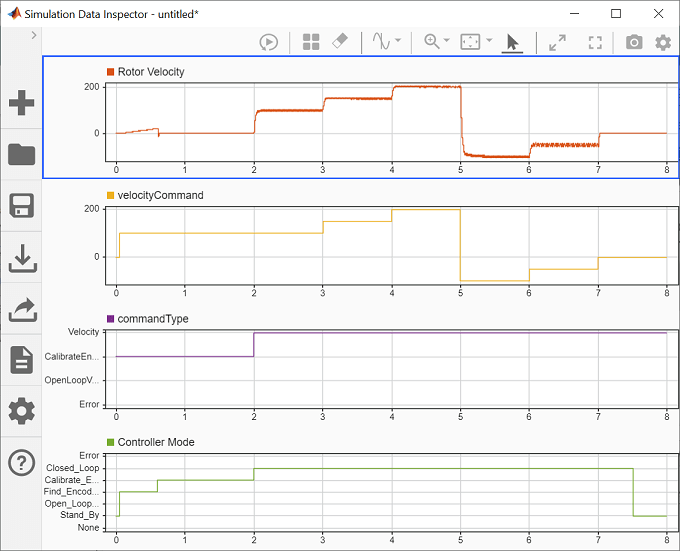Click the replay play button in toolbar
The image size is (680, 551).
coord(268,42)
